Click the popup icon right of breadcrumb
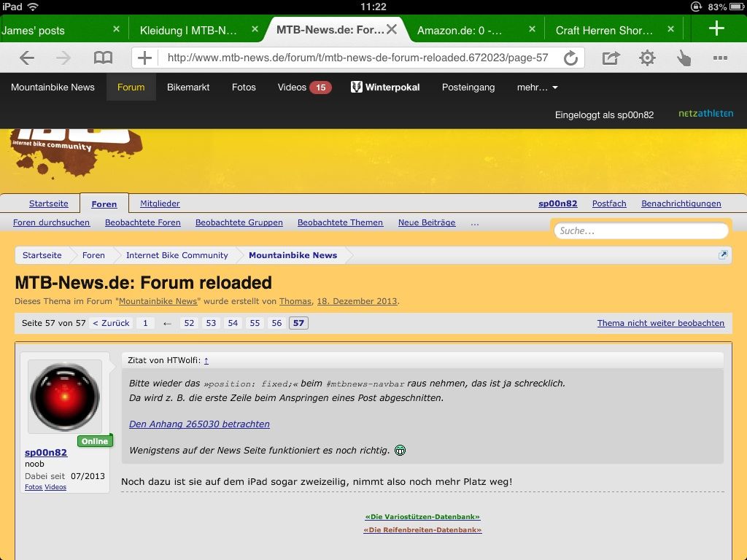The width and height of the screenshot is (747, 560). [722, 254]
